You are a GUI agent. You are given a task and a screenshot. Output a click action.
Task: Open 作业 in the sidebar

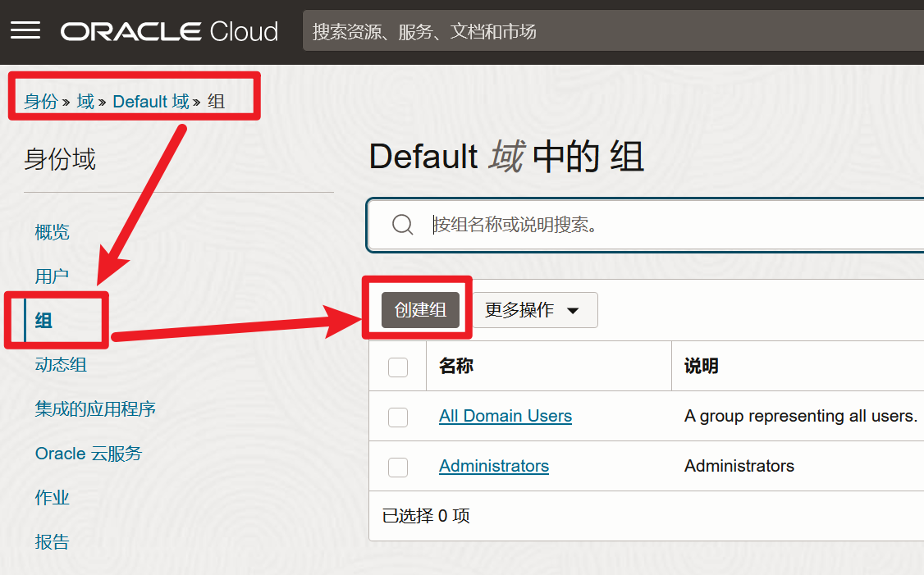[52, 497]
